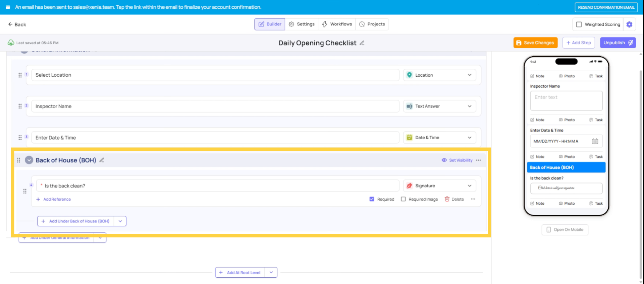Viewport: 644px width, 284px height.
Task: Click the edit pencil next to Back of House (BOH)
Action: pos(102,160)
